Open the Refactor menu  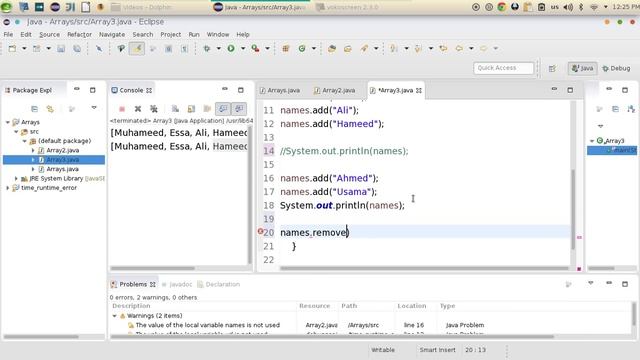pos(80,35)
